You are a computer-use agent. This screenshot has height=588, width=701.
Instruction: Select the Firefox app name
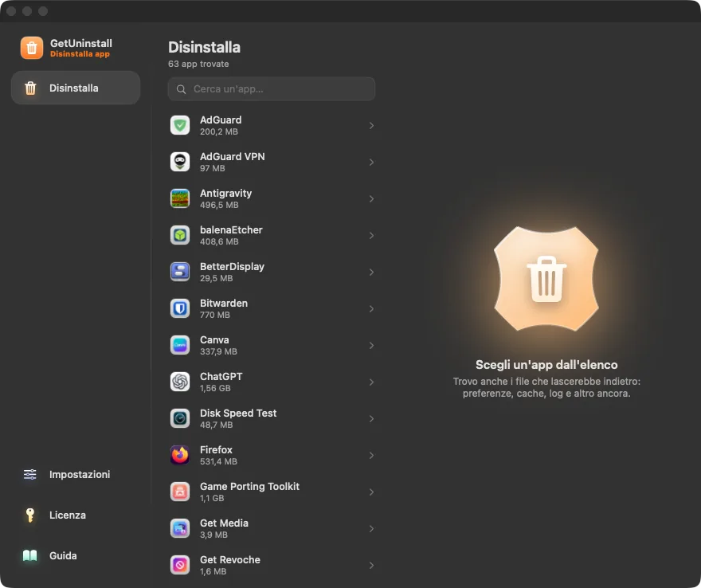tap(217, 450)
